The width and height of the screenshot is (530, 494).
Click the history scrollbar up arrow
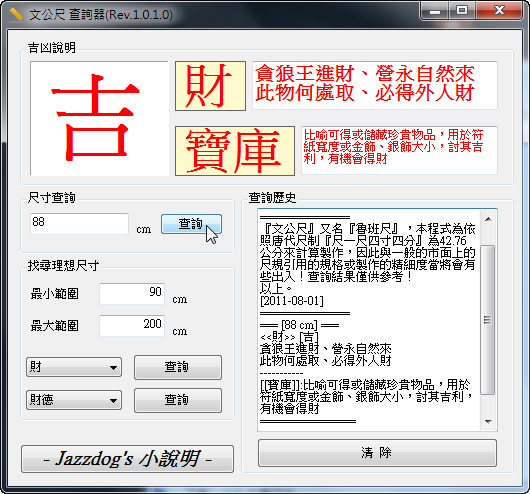(488, 219)
